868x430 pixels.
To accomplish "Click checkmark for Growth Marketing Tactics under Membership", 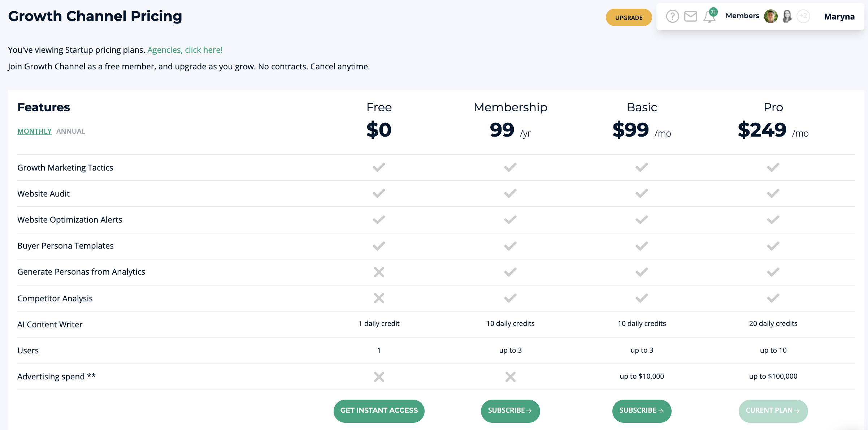I will [x=510, y=167].
